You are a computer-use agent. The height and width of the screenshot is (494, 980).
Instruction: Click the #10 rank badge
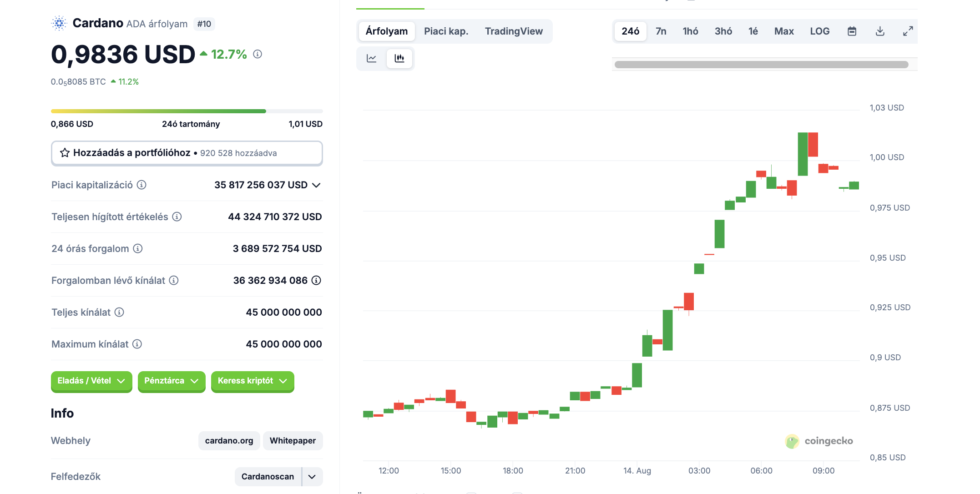pyautogui.click(x=204, y=24)
